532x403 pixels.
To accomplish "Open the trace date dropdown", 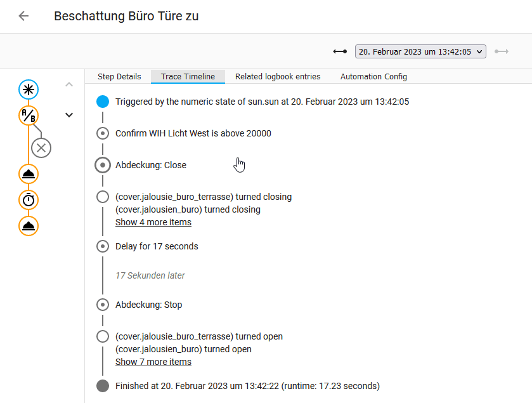I will [420, 51].
